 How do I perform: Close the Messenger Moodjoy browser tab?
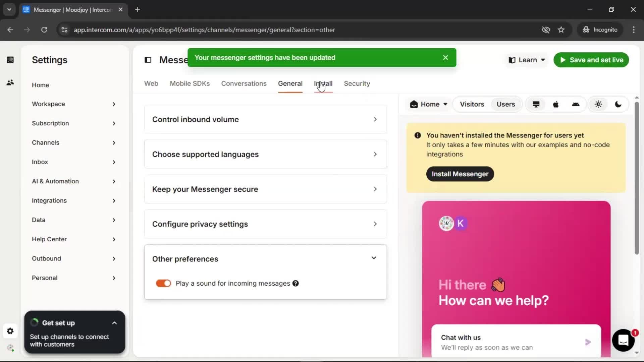coord(120,9)
